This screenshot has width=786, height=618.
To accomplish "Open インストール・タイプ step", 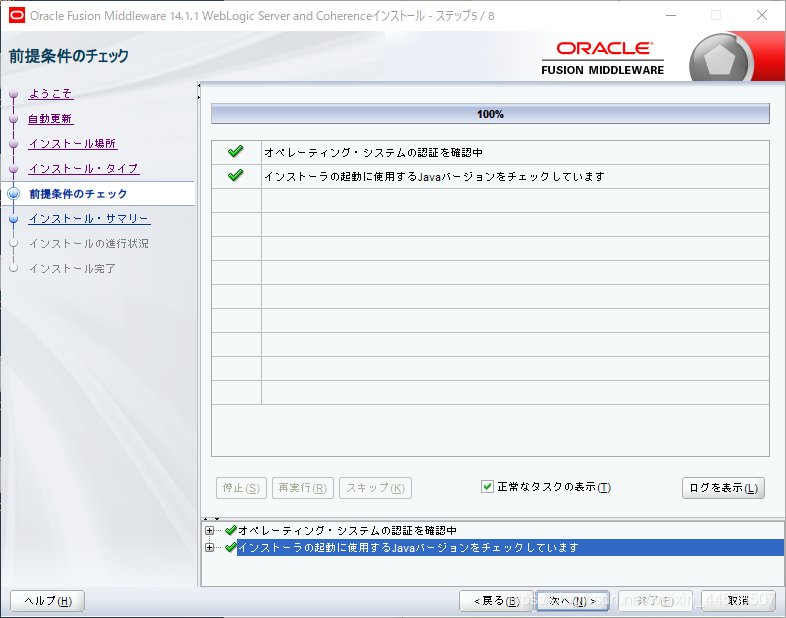I will (x=84, y=169).
